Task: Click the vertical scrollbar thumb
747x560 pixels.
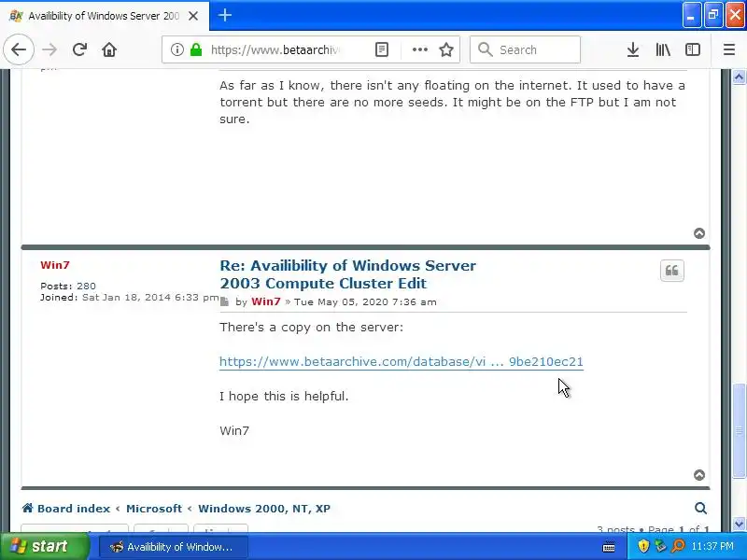Action: tap(739, 430)
